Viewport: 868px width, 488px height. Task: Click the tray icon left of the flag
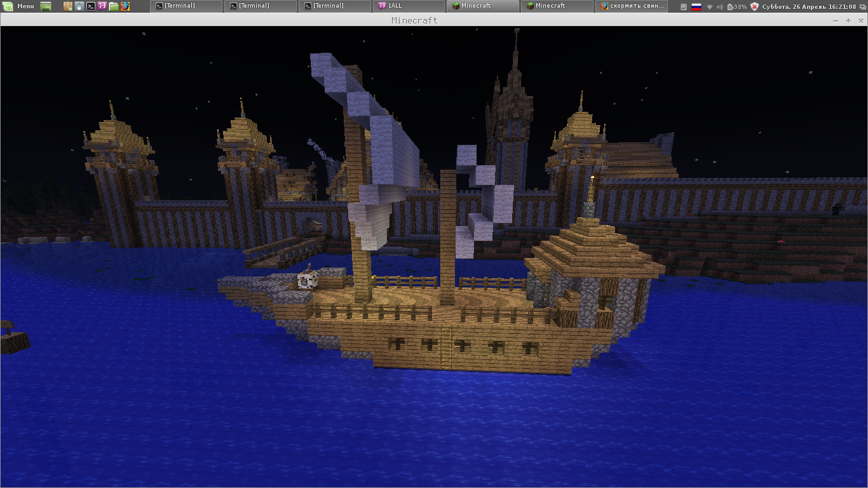(x=683, y=6)
